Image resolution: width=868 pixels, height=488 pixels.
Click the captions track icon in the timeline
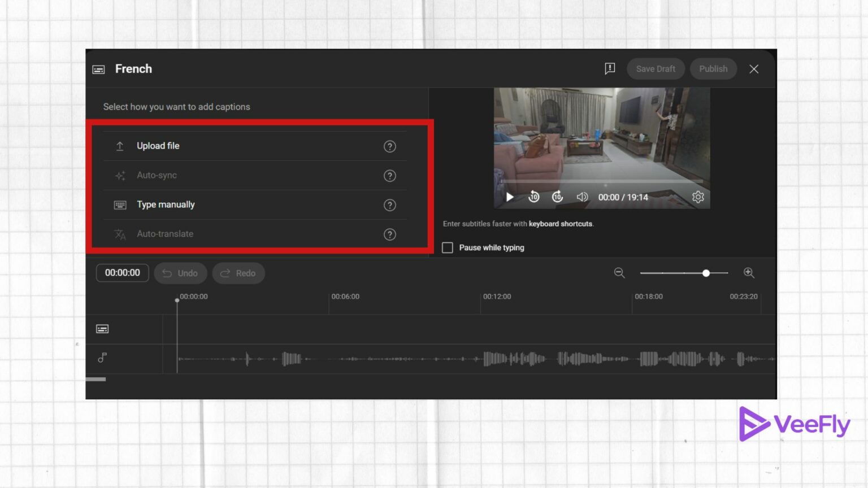pyautogui.click(x=102, y=329)
